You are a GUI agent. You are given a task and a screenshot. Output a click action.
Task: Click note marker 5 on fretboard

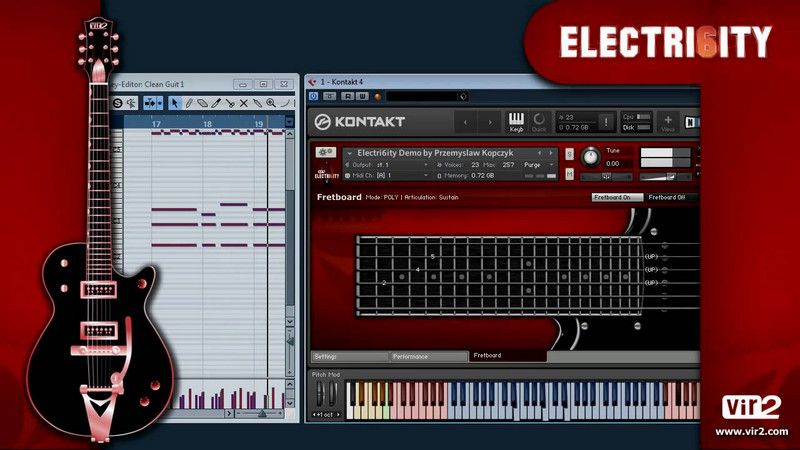pos(433,257)
